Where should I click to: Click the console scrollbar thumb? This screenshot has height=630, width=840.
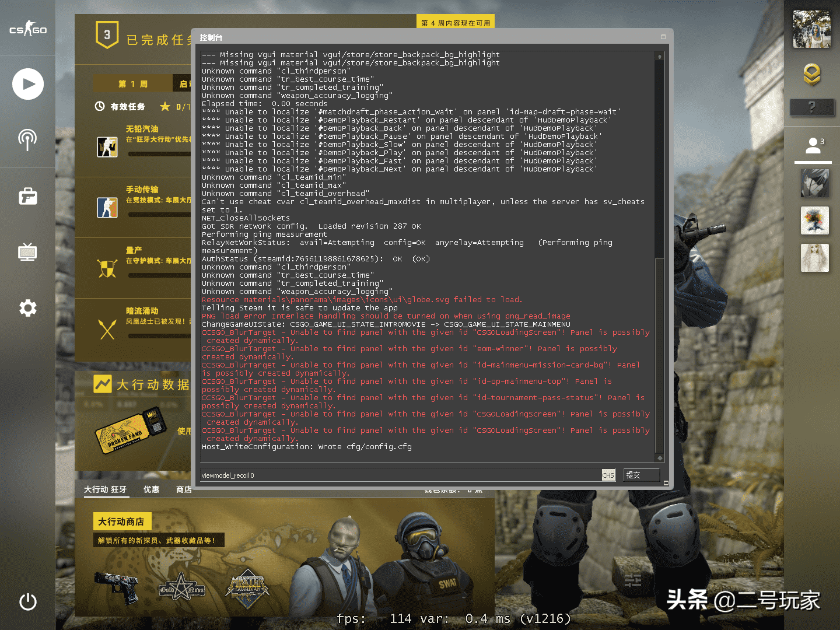coord(660,355)
